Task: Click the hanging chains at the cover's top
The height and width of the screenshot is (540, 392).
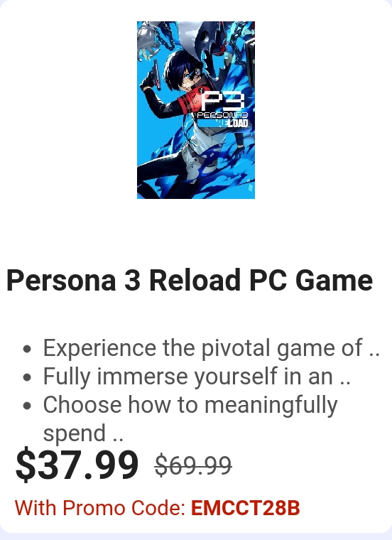Action: coord(165,33)
